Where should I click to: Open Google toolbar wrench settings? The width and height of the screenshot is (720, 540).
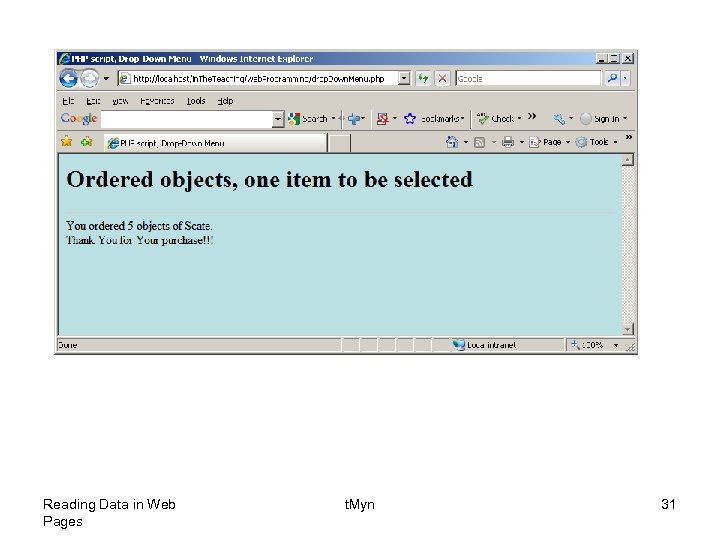559,119
